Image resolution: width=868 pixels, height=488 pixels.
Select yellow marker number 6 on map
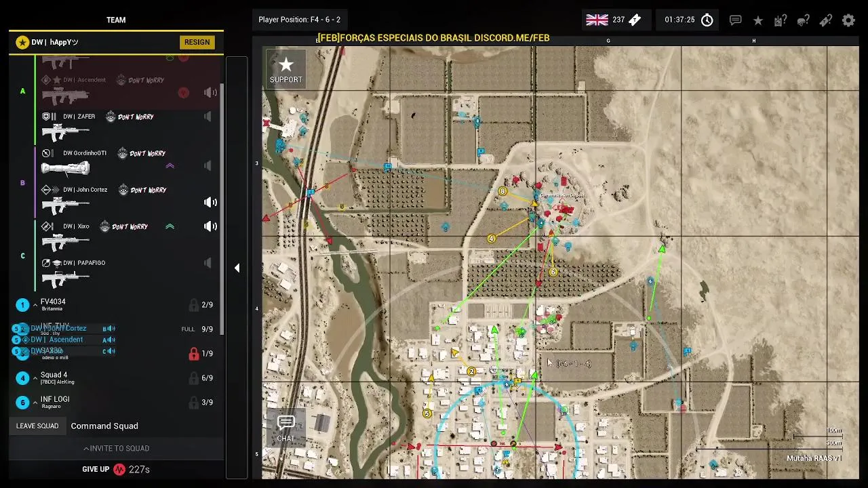[553, 272]
